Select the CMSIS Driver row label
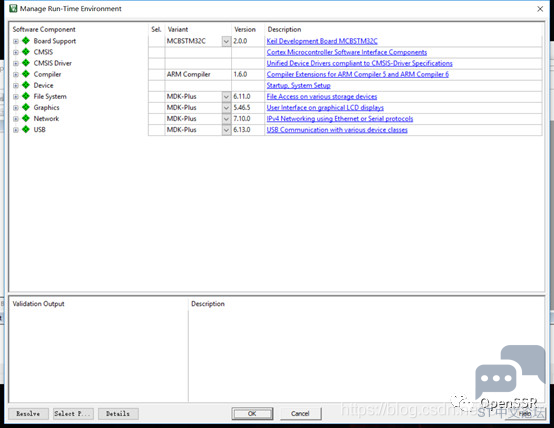 tap(53, 63)
